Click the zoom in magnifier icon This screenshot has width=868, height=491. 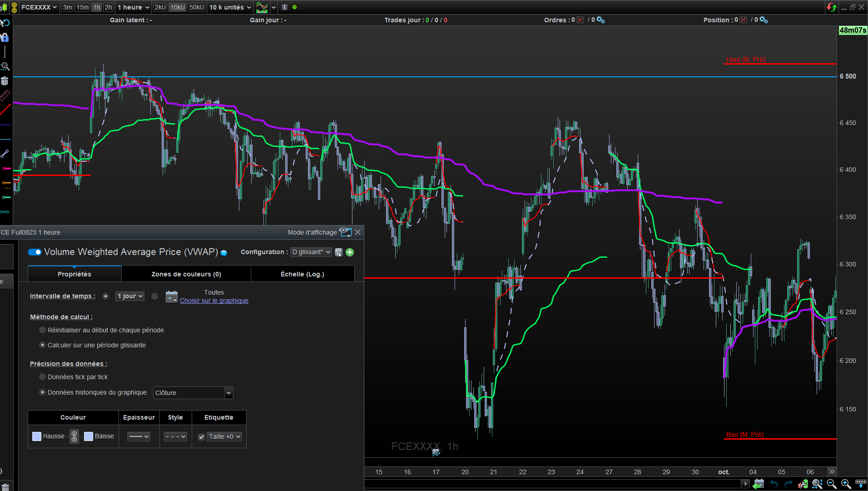pos(846,484)
